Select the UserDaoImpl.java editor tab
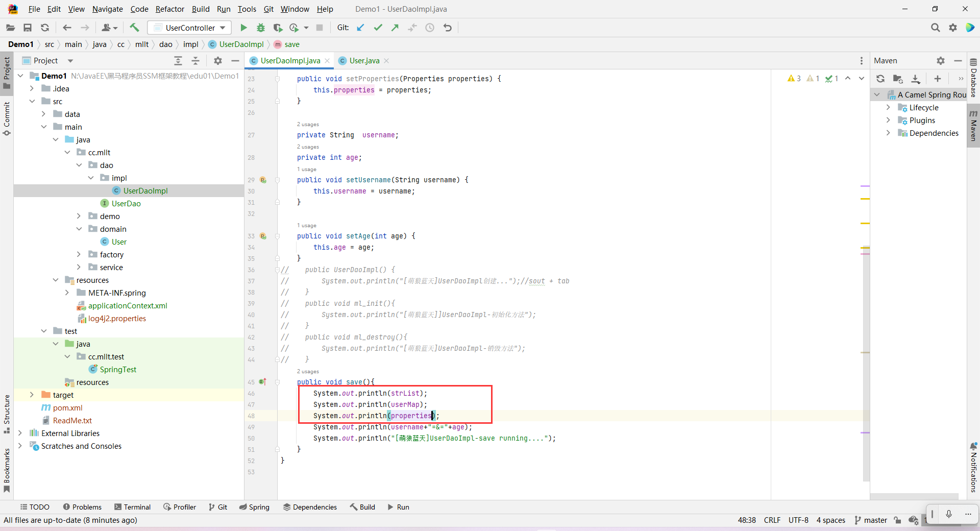This screenshot has height=531, width=980. pos(290,61)
